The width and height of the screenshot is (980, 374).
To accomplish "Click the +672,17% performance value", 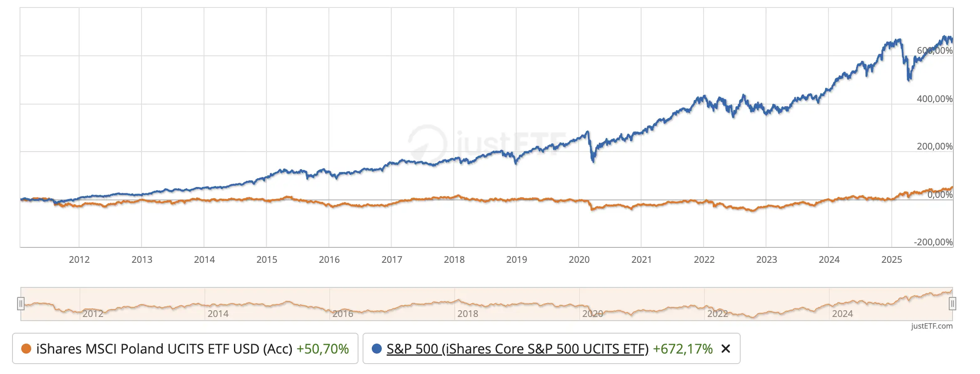I will point(683,349).
